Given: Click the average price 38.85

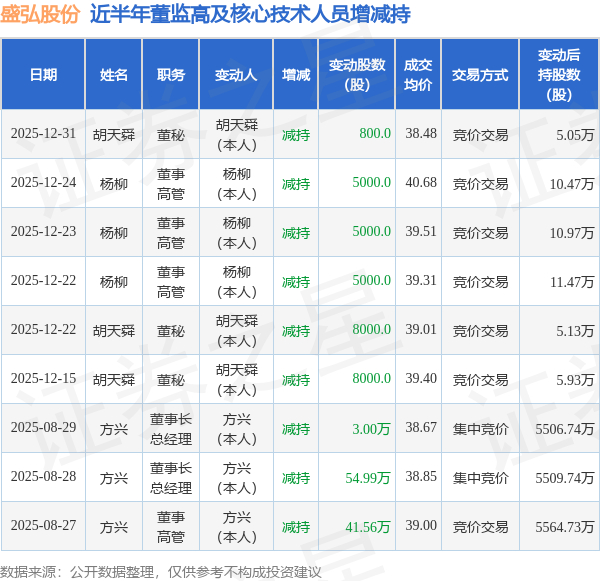Looking at the screenshot, I should click(x=421, y=477).
